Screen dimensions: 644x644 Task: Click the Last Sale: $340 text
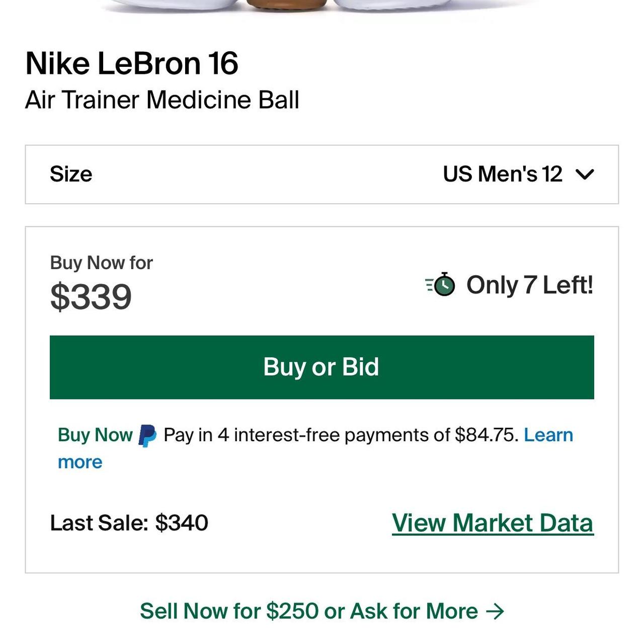pos(128,523)
